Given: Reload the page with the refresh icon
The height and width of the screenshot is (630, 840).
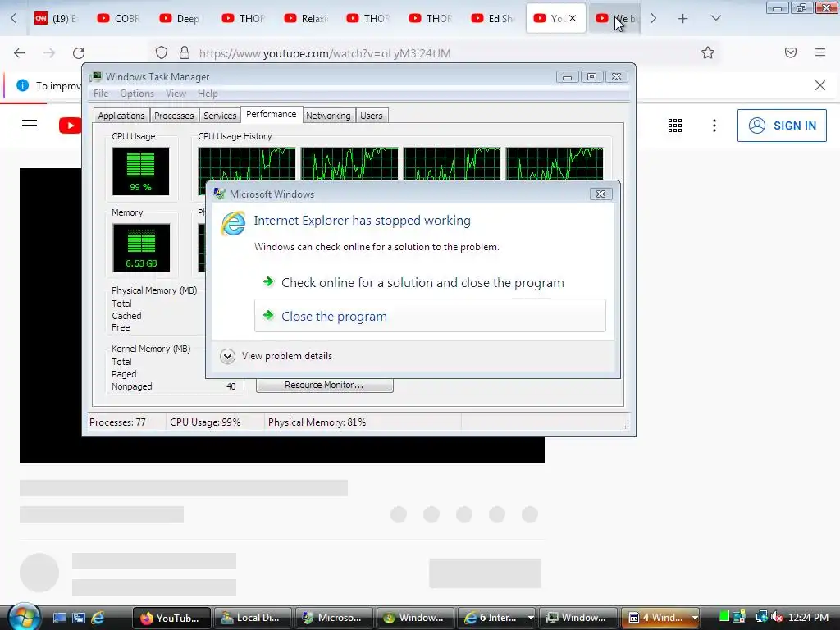Looking at the screenshot, I should point(79,53).
